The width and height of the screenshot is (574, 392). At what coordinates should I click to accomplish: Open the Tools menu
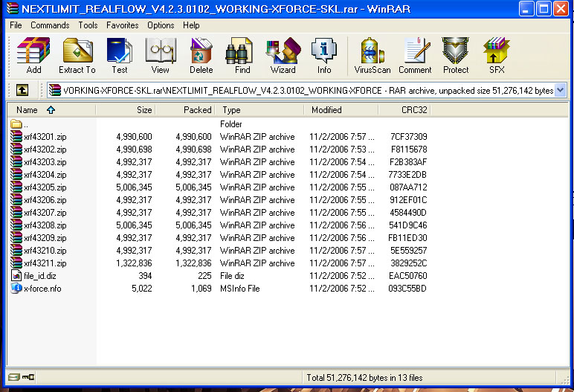(88, 25)
